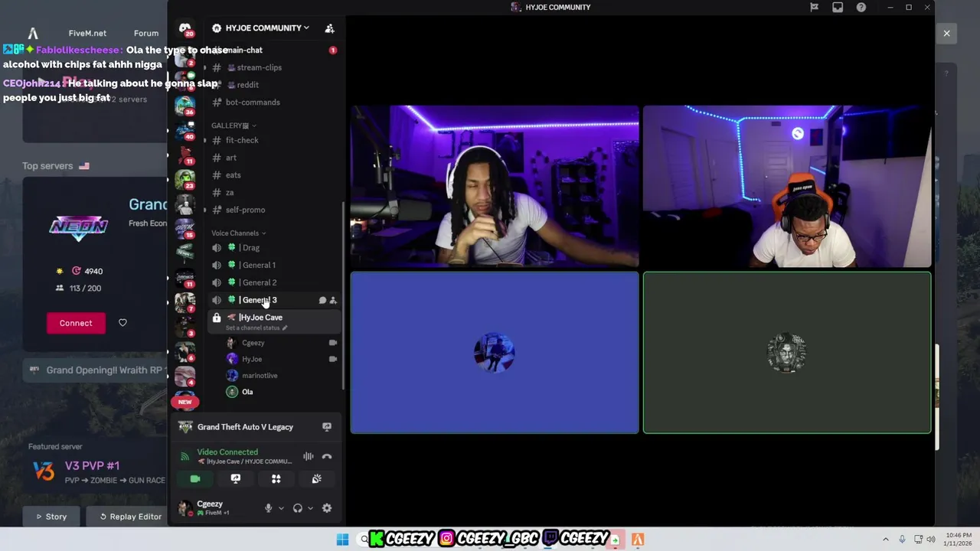This screenshot has width=980, height=551.
Task: Show hidden system tray icons chevron
Action: click(x=886, y=540)
